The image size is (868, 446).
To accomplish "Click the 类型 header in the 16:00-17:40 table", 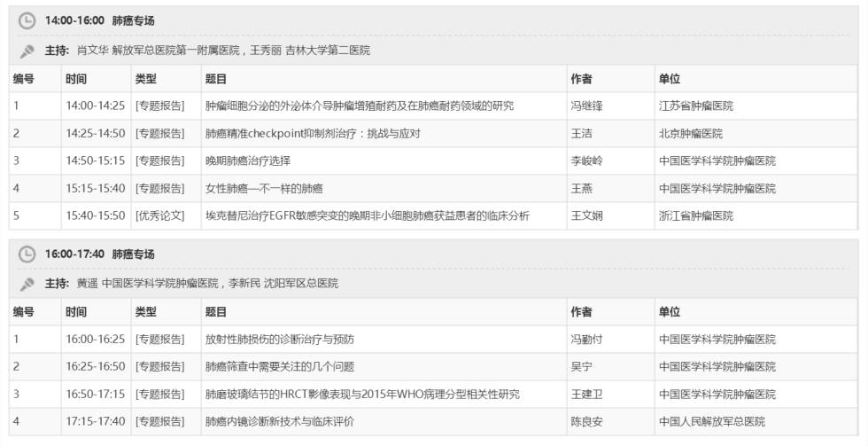I will pyautogui.click(x=145, y=312).
